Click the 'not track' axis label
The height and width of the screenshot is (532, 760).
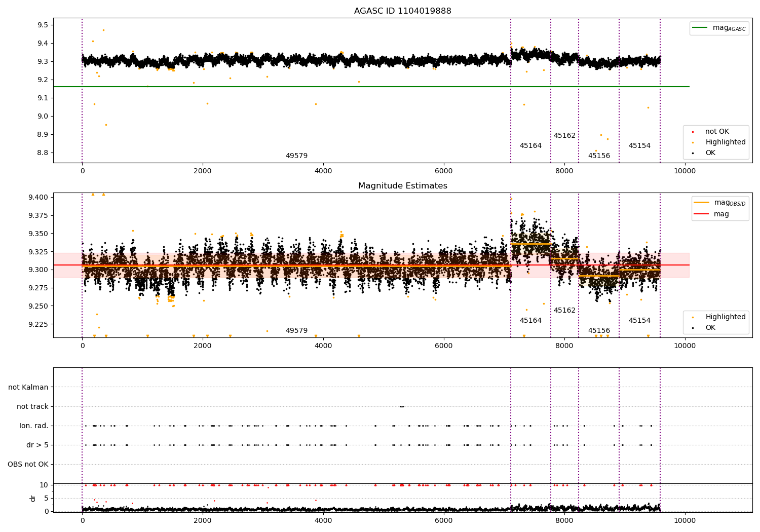[x=32, y=407]
